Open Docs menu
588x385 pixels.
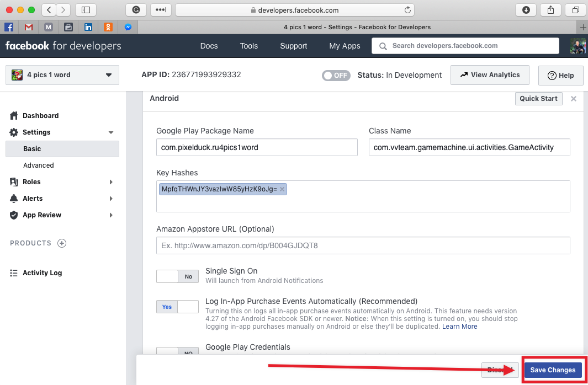(x=209, y=46)
